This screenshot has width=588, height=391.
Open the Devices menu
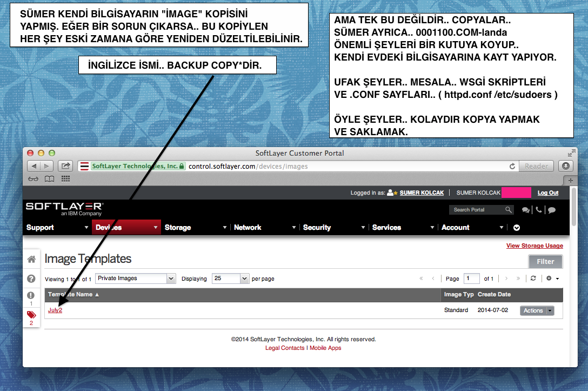coord(126,227)
